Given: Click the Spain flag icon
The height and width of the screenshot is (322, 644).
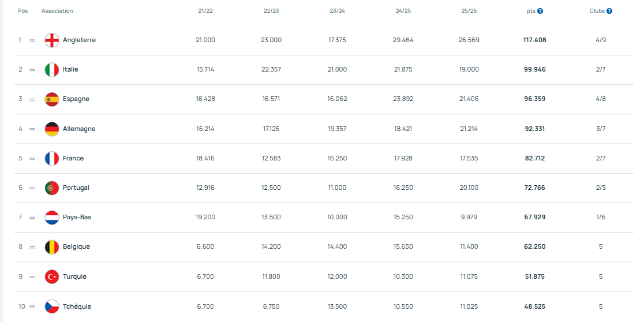Looking at the screenshot, I should [52, 99].
